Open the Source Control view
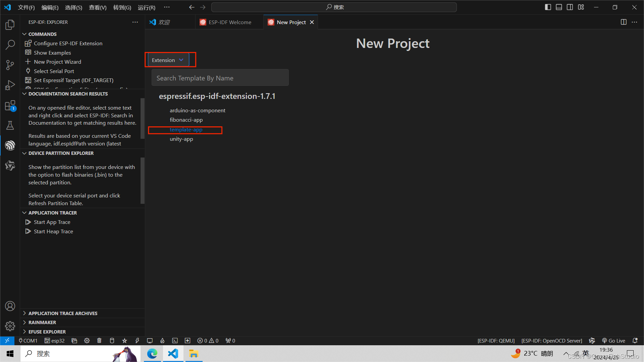Image resolution: width=644 pixels, height=362 pixels. pyautogui.click(x=10, y=65)
